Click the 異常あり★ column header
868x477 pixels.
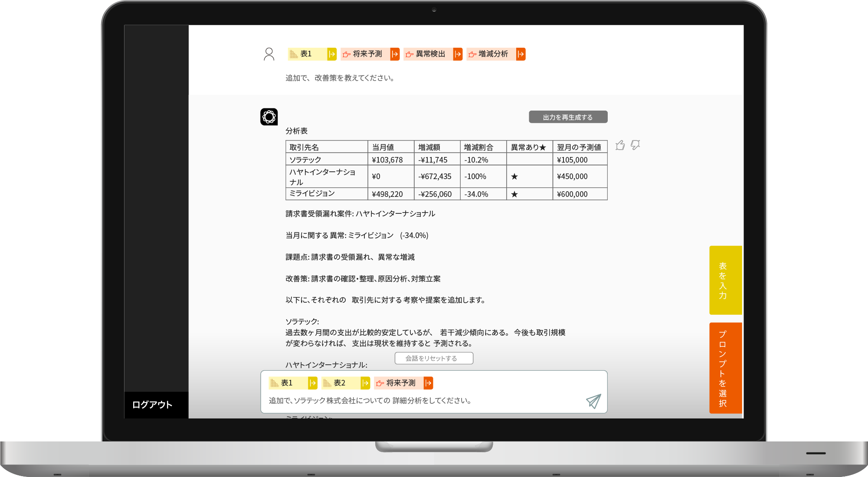pyautogui.click(x=529, y=147)
